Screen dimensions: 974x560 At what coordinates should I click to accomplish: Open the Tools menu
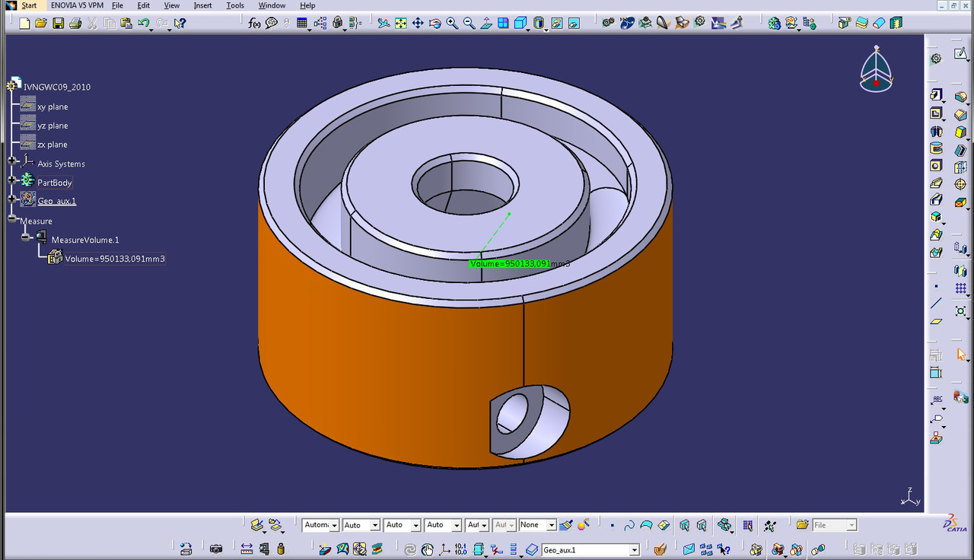click(x=235, y=5)
